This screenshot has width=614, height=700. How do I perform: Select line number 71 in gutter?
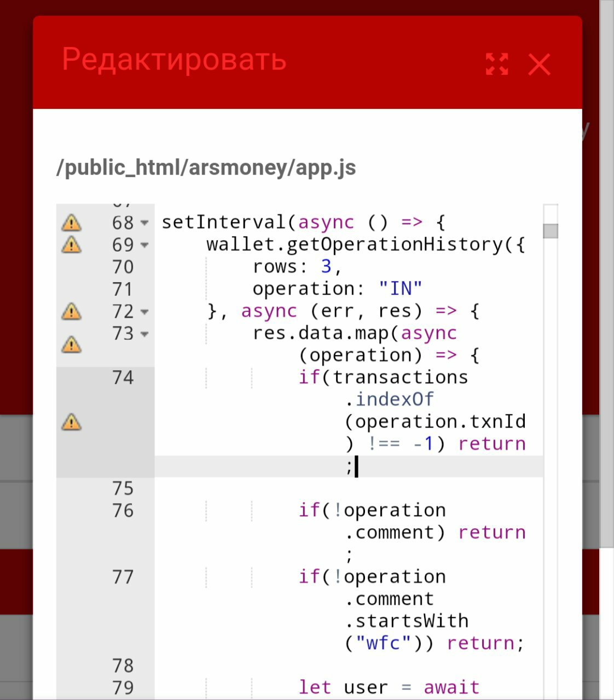click(x=123, y=289)
